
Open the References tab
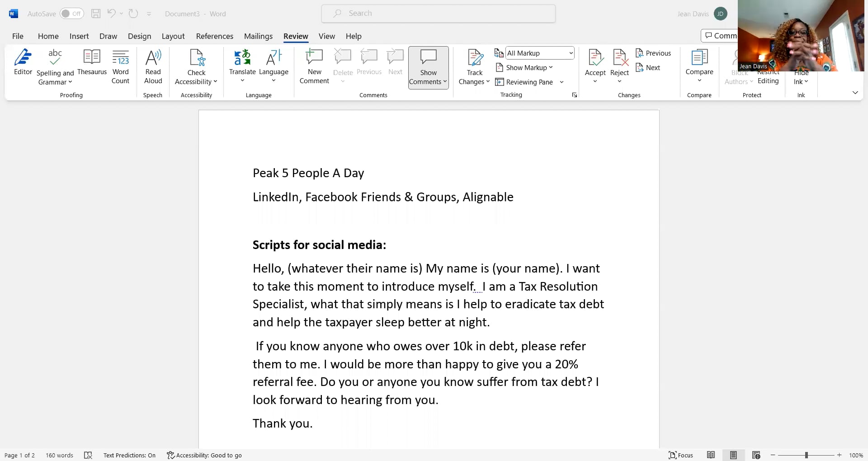215,36
